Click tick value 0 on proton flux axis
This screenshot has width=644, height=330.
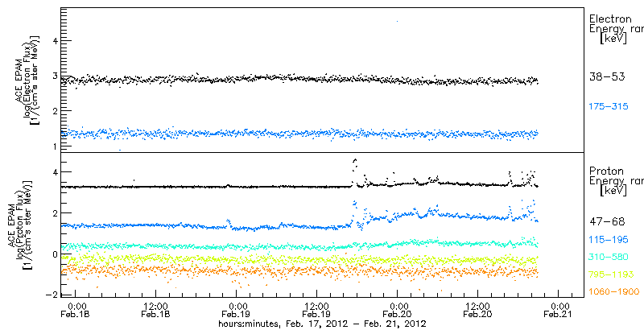point(54,254)
